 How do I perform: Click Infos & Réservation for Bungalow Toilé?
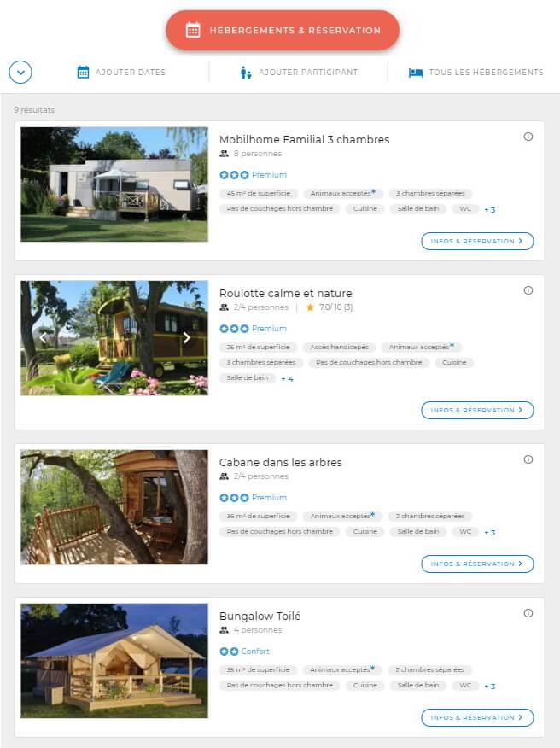click(477, 717)
